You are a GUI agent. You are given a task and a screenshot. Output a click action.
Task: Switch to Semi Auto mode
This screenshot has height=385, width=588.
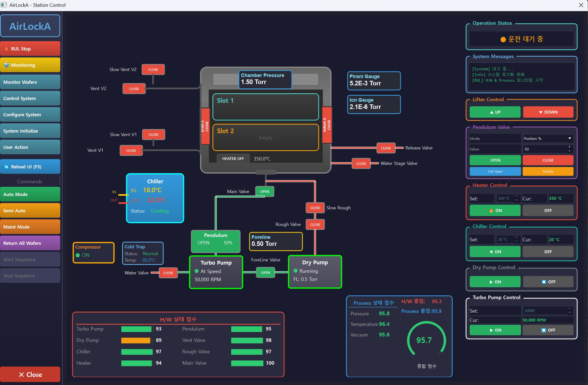30,211
